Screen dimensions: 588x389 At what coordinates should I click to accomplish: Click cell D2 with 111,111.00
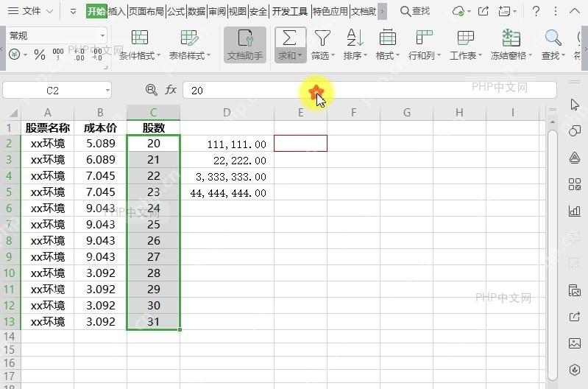tap(227, 144)
